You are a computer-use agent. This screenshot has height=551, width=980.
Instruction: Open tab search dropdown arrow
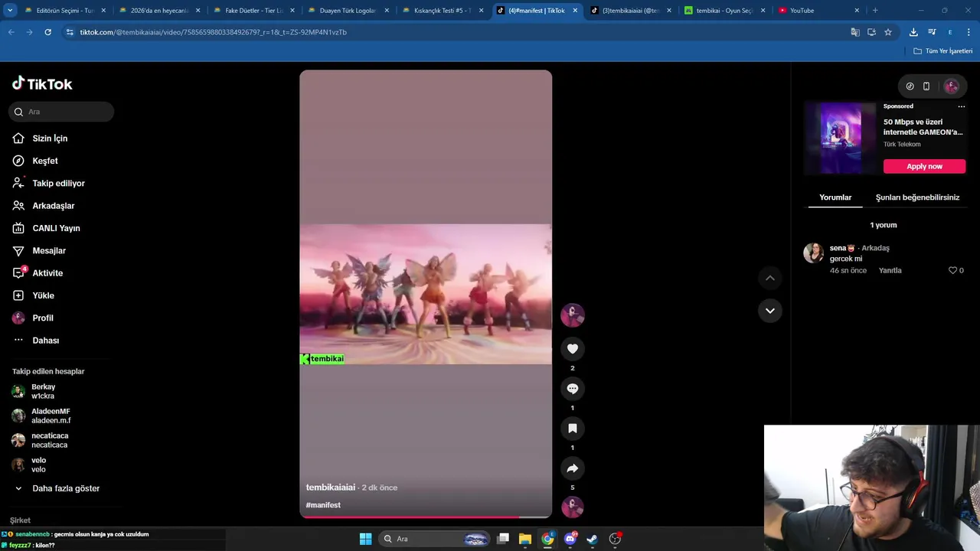[x=10, y=11]
